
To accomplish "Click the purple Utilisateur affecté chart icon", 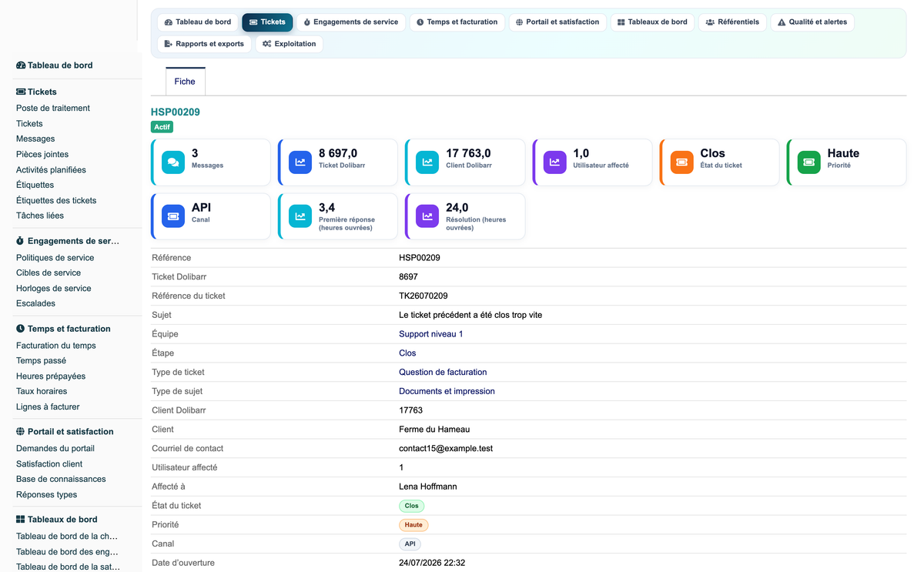I will [554, 162].
